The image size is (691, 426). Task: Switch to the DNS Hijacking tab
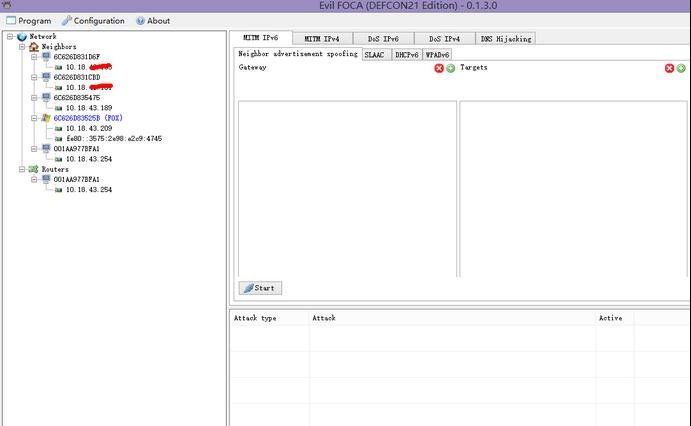pyautogui.click(x=506, y=38)
